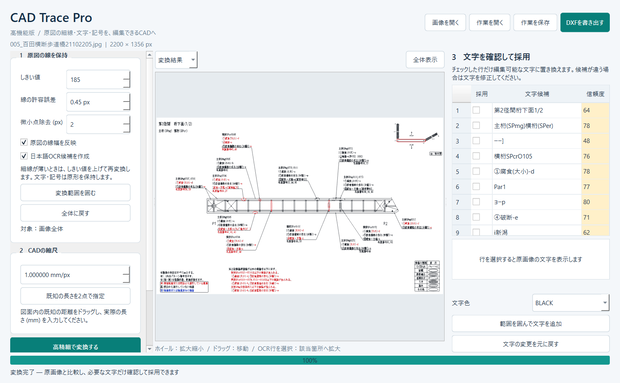Image resolution: width=620 pixels, height=383 pixels.
Task: Click the しきい値 spinner arrows
Action: (127, 79)
